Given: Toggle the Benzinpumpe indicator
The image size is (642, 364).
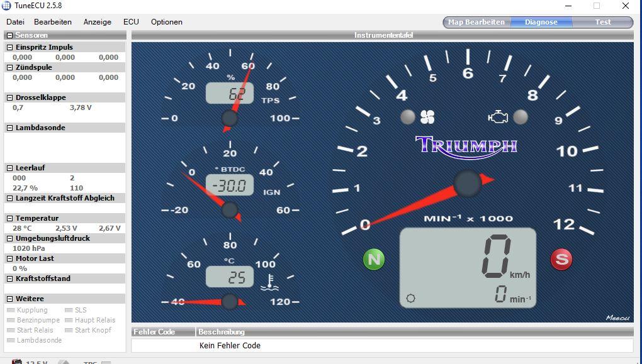Looking at the screenshot, I should pos(11,320).
